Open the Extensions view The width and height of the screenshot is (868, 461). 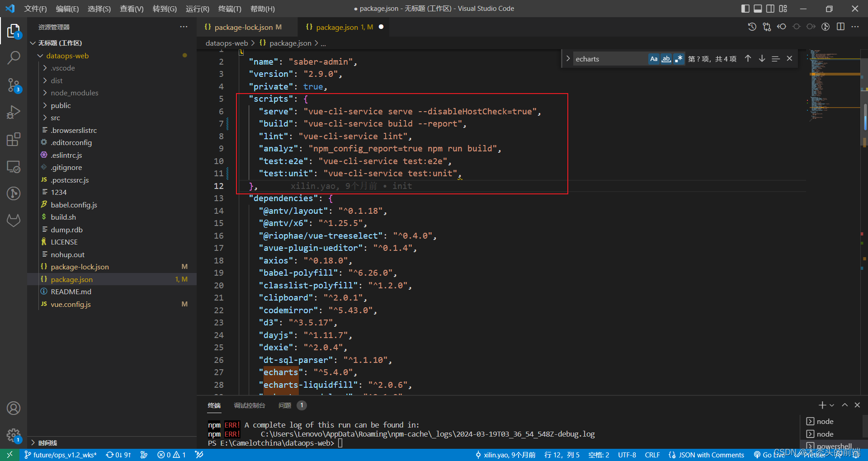tap(14, 139)
